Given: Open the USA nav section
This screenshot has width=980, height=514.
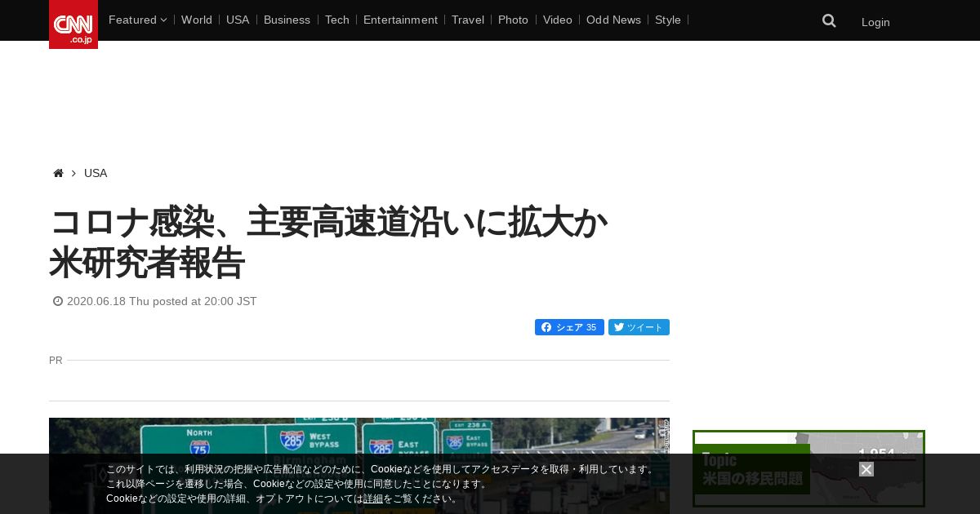Looking at the screenshot, I should [238, 20].
